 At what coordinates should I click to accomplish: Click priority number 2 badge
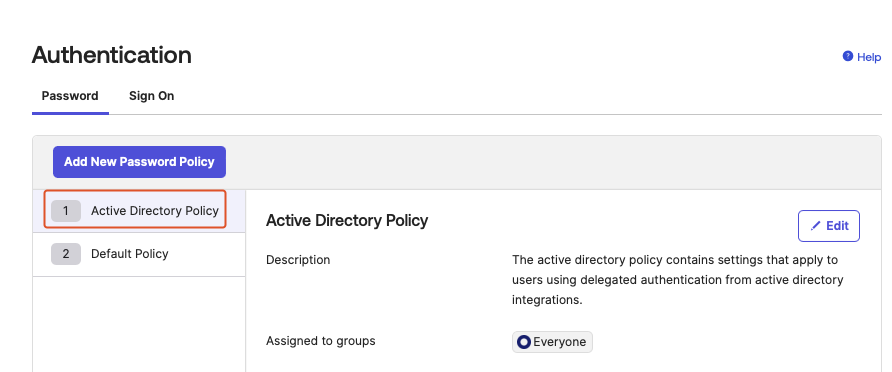click(65, 254)
